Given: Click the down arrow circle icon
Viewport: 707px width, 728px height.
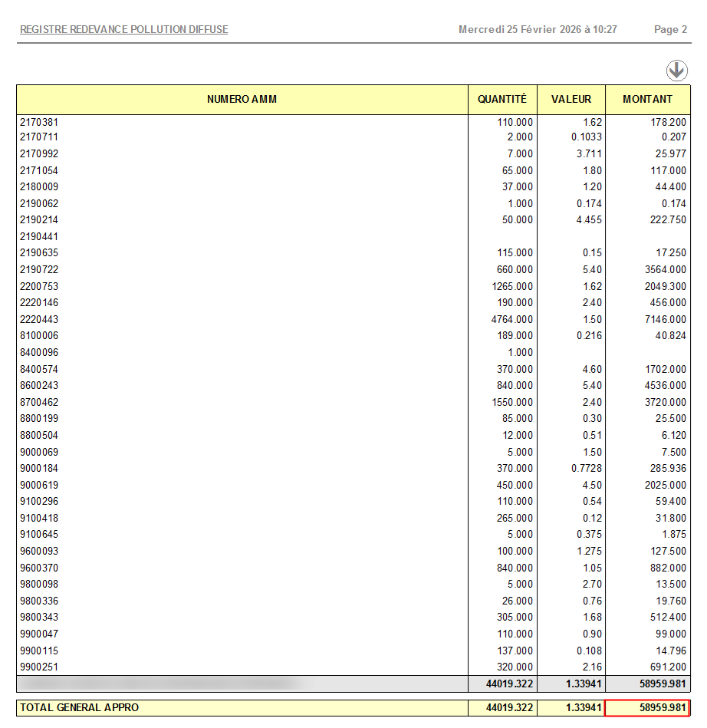Looking at the screenshot, I should pos(676,71).
